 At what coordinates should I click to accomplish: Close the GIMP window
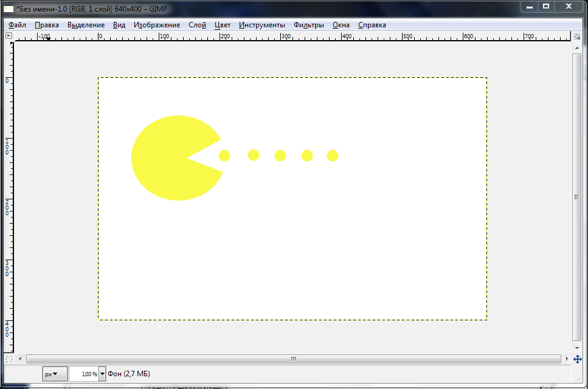tap(569, 6)
